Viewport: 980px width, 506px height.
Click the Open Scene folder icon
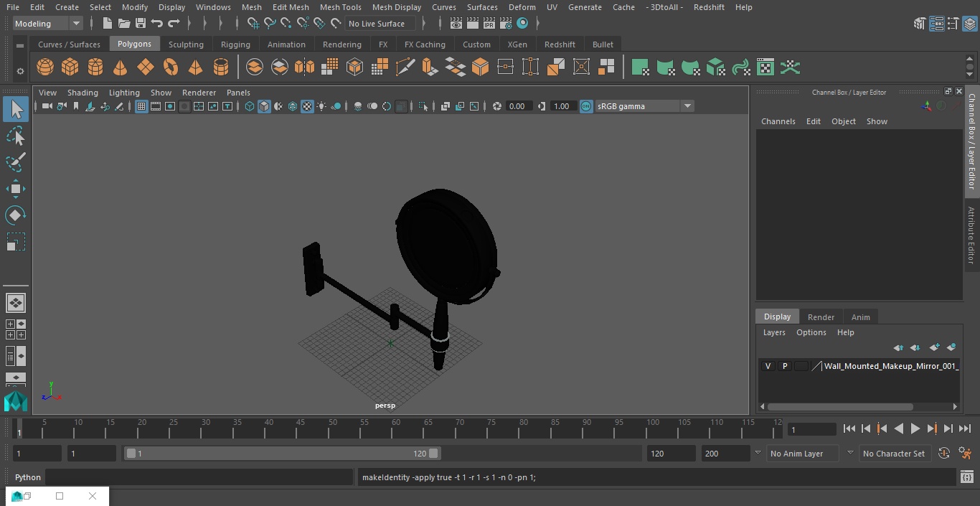[x=124, y=24]
